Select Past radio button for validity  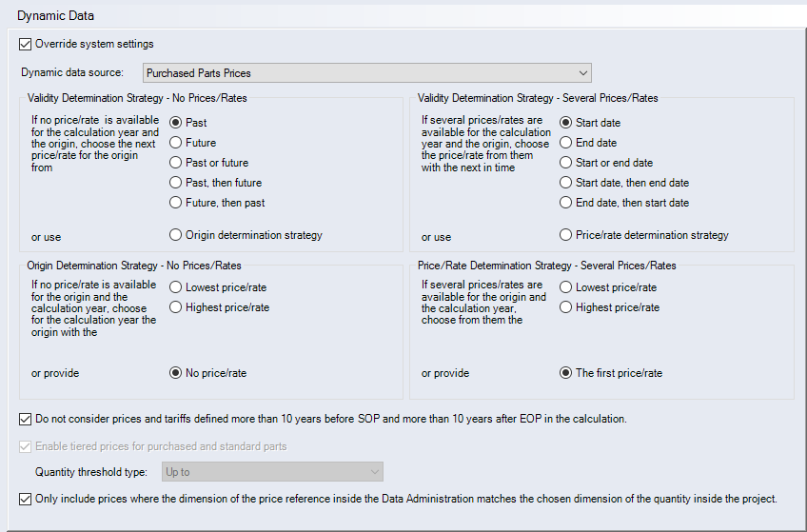(x=175, y=123)
